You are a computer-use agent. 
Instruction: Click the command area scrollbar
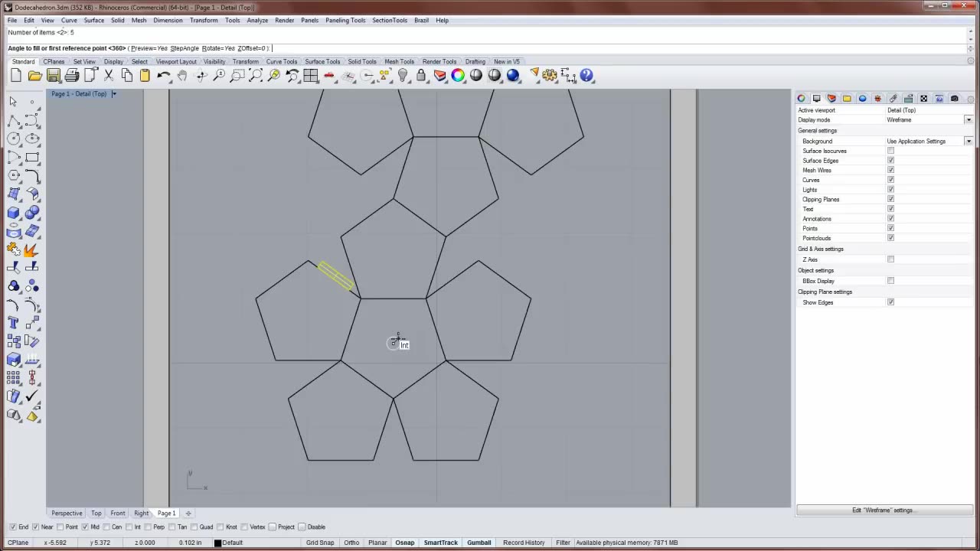972,35
